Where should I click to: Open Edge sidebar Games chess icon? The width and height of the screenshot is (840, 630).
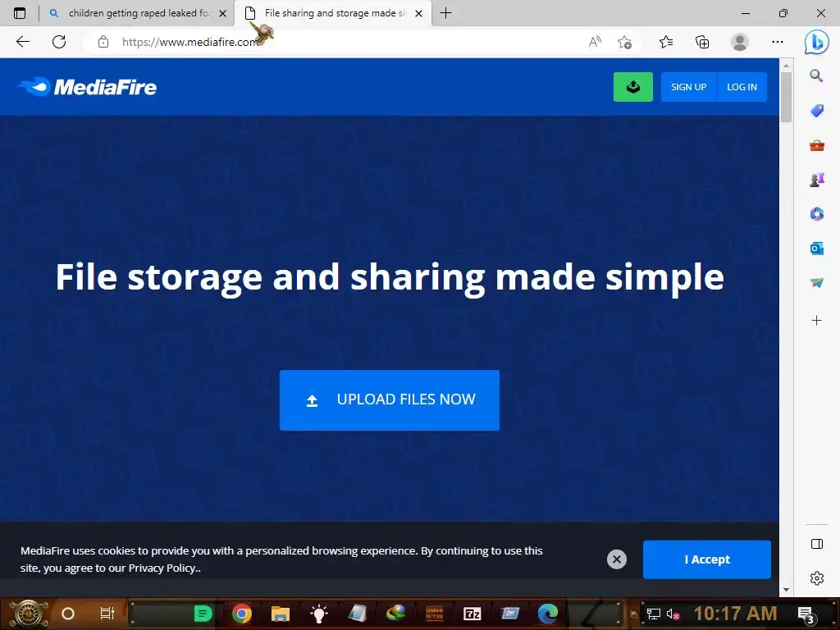[x=816, y=180]
